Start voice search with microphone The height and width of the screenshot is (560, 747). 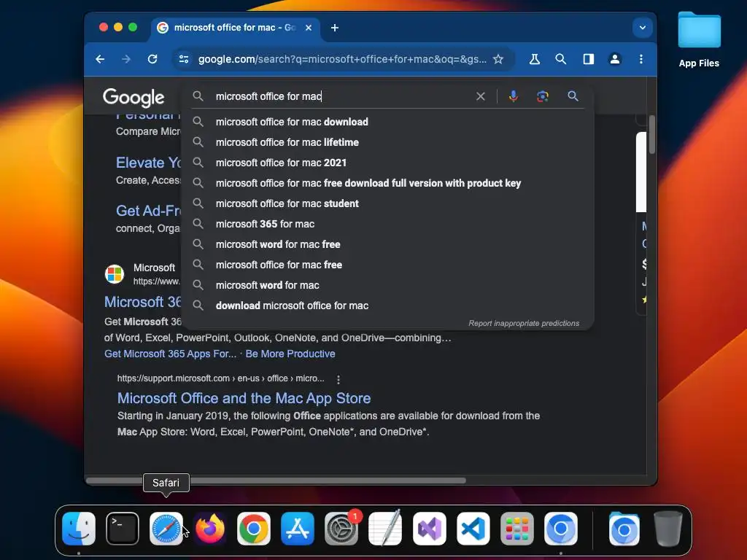tap(513, 96)
